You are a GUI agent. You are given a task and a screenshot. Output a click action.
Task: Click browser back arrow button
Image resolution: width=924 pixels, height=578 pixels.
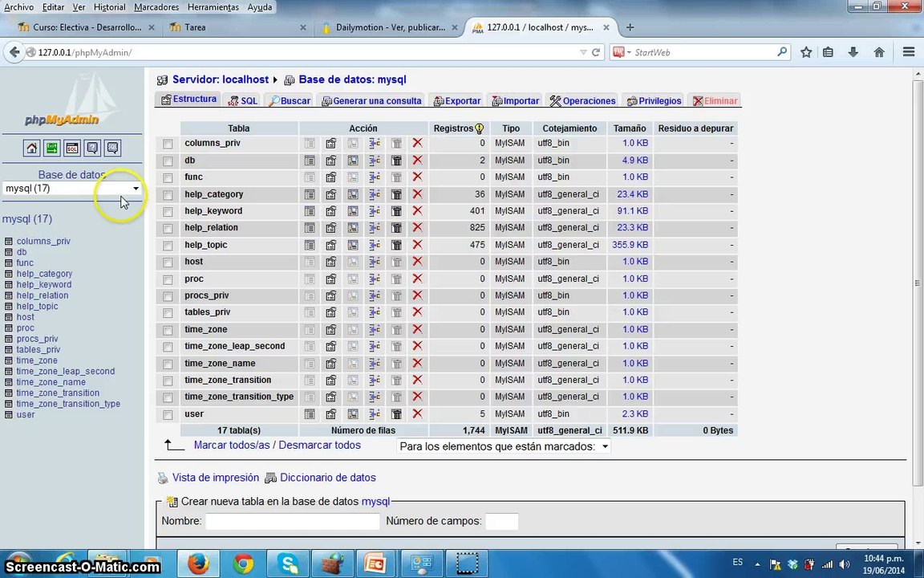coord(14,52)
